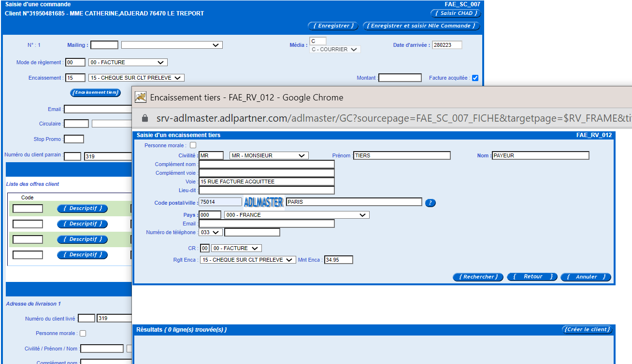Expand the CR 00 - FACTURE dropdown

pos(236,248)
